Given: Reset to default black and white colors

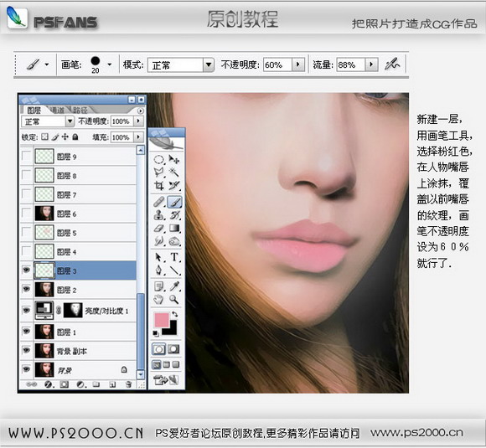Looking at the screenshot, I should tap(156, 333).
